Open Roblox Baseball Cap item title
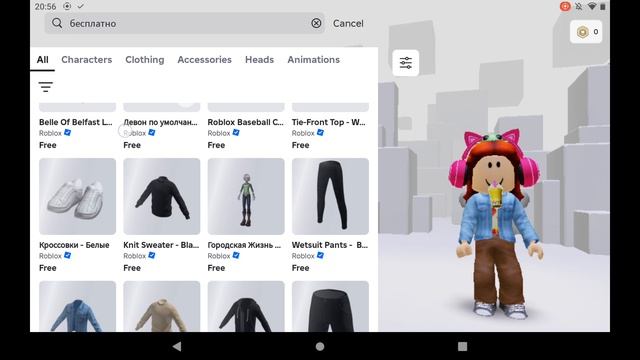The width and height of the screenshot is (640, 360). coord(245,122)
